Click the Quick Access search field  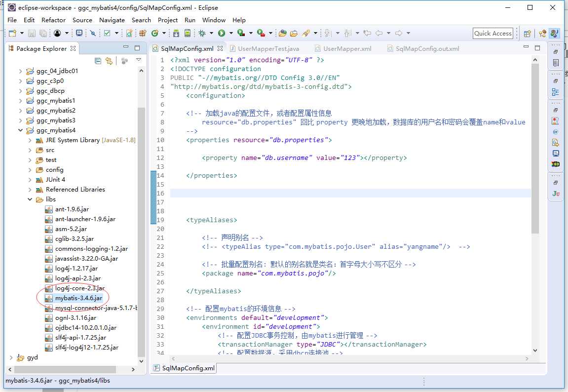pyautogui.click(x=493, y=34)
